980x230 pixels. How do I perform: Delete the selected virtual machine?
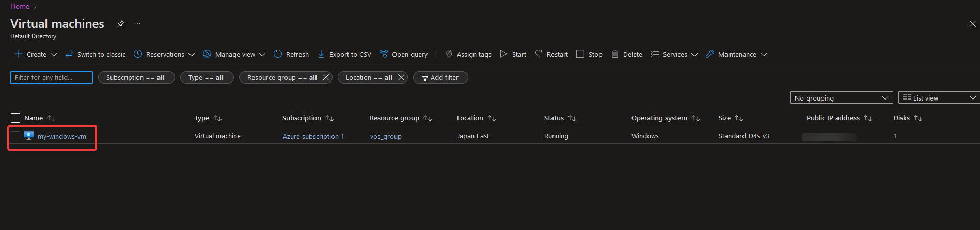pyautogui.click(x=627, y=54)
